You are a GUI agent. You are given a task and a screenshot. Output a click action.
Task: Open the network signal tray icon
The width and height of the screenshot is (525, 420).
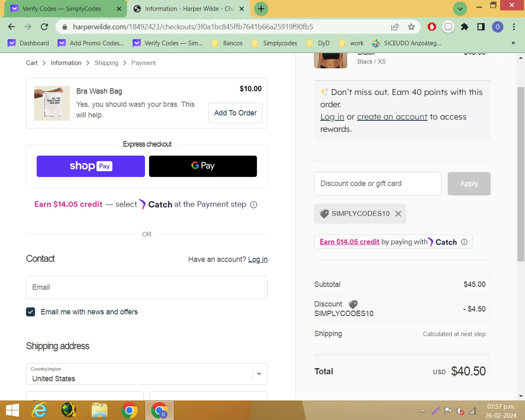click(472, 411)
